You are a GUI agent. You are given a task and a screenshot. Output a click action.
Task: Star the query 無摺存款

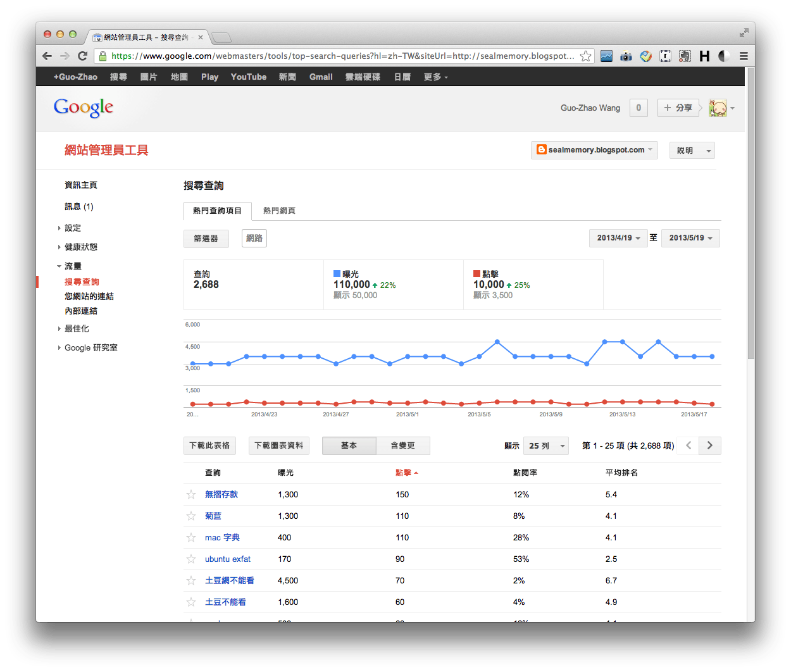click(191, 494)
